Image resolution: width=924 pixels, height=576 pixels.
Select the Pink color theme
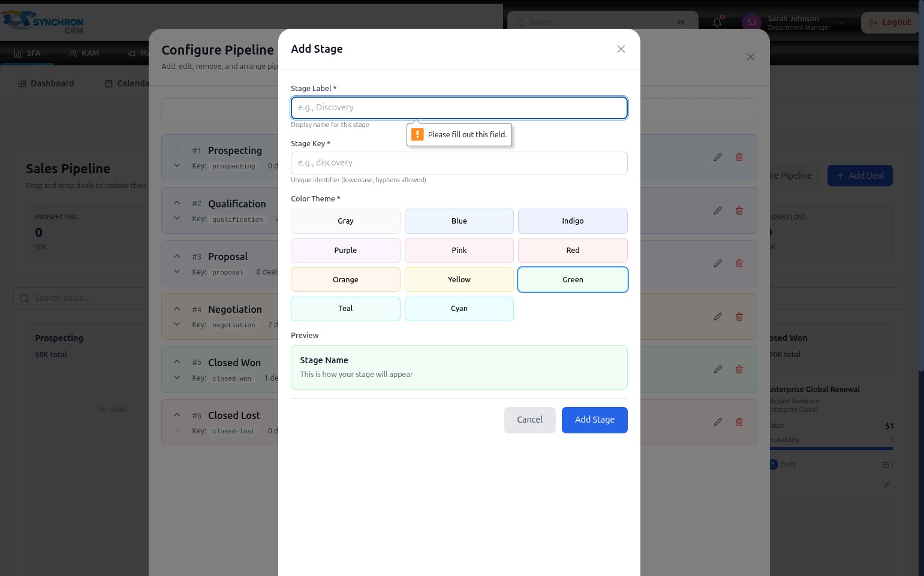[x=459, y=251]
